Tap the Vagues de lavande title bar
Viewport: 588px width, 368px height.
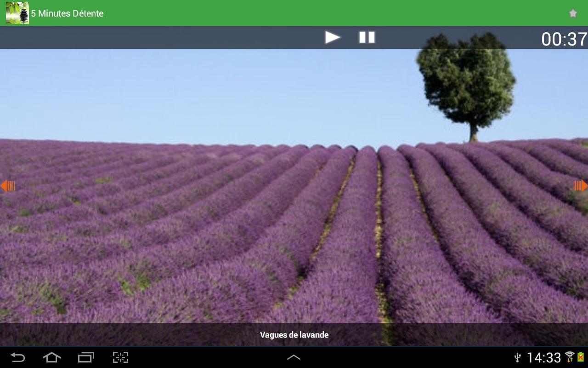[294, 335]
